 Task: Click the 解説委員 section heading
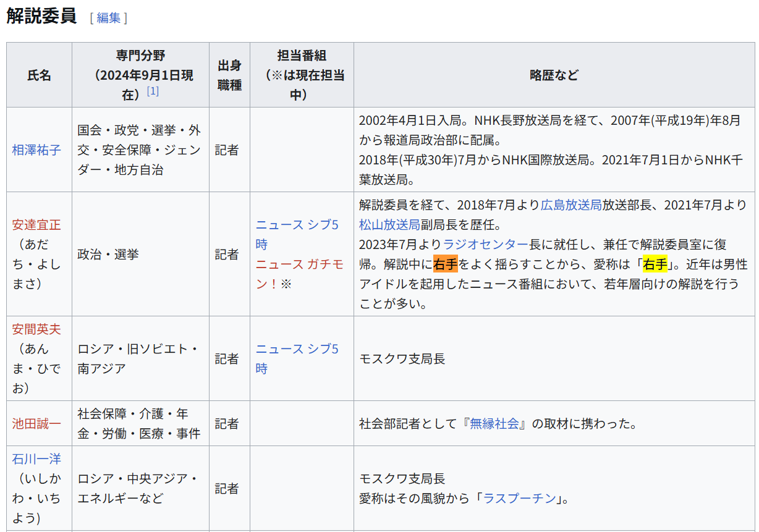41,16
